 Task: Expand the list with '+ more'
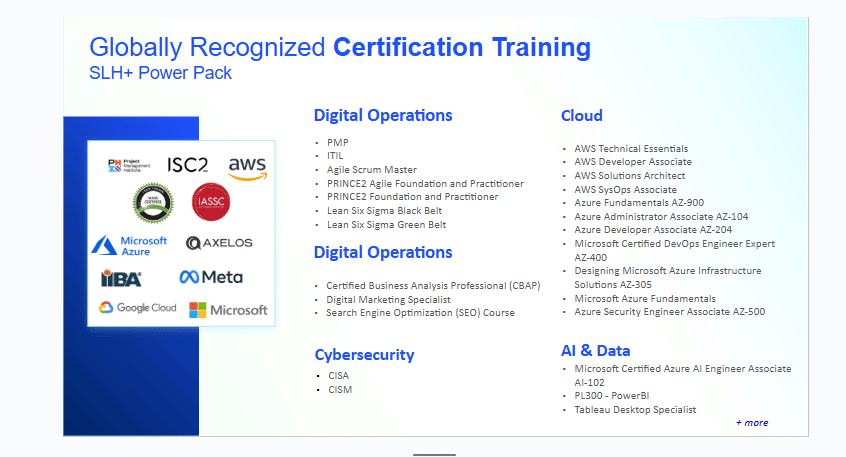[x=751, y=423]
